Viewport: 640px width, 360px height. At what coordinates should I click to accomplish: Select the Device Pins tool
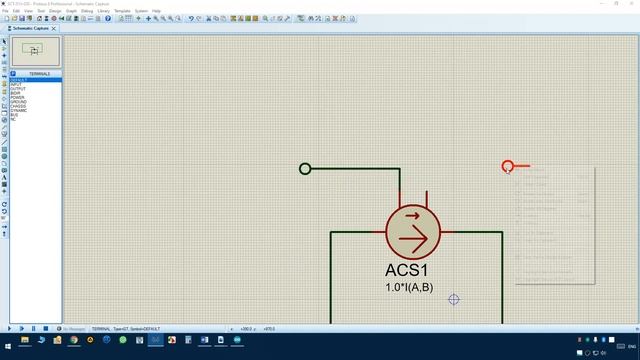pyautogui.click(x=4, y=98)
